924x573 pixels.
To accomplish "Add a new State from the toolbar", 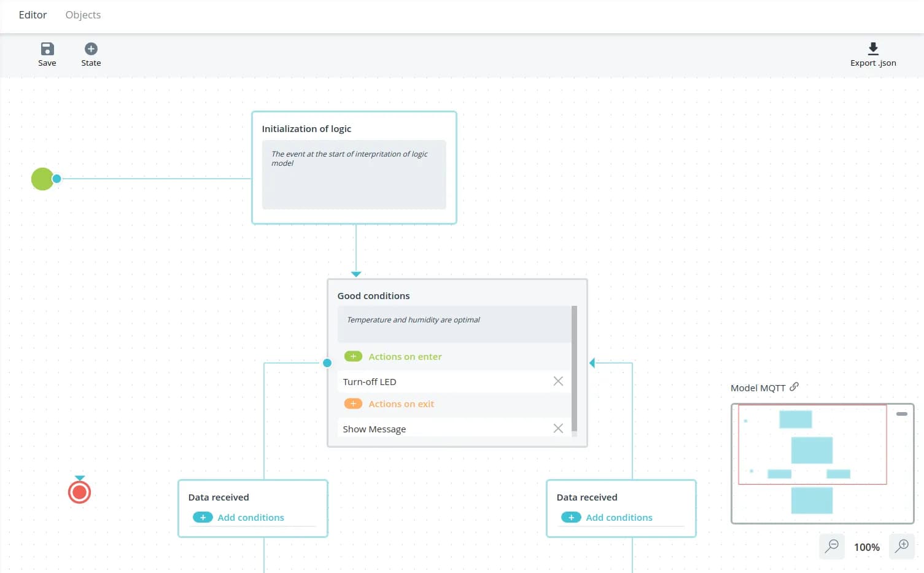I will 91,49.
